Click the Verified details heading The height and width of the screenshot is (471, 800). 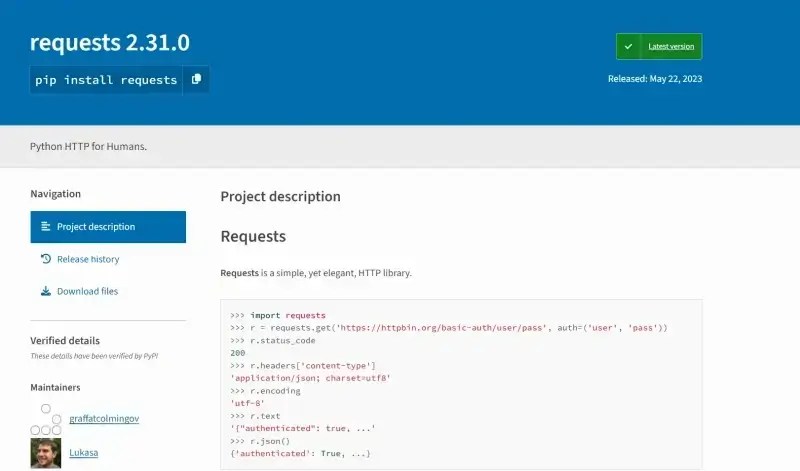tap(65, 340)
